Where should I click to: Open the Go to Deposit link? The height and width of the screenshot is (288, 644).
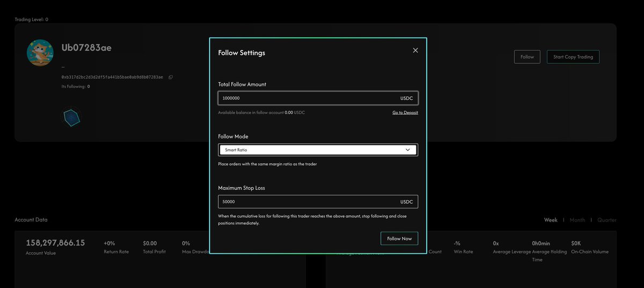coord(405,113)
